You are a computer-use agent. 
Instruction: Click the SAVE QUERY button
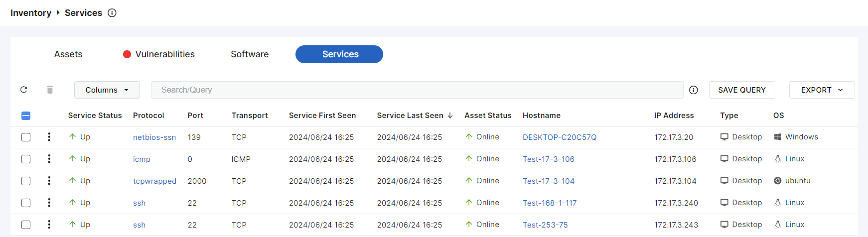pos(741,90)
